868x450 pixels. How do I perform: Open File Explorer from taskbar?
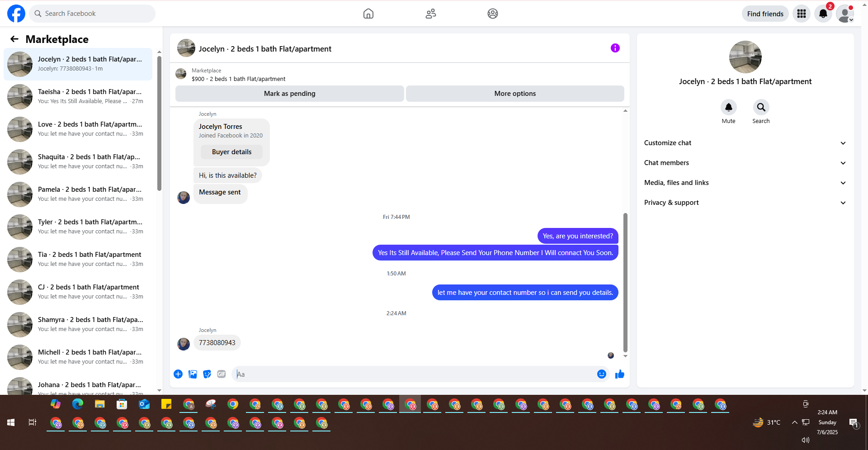tap(100, 404)
